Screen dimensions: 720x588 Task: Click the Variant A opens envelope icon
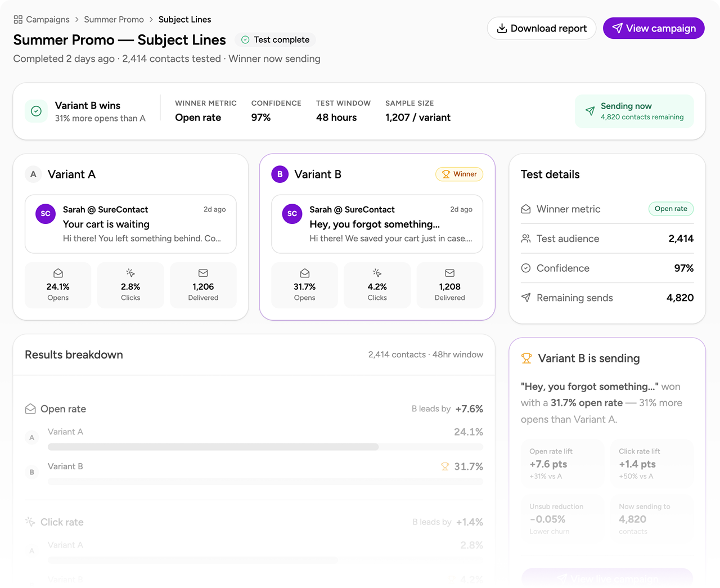[58, 273]
